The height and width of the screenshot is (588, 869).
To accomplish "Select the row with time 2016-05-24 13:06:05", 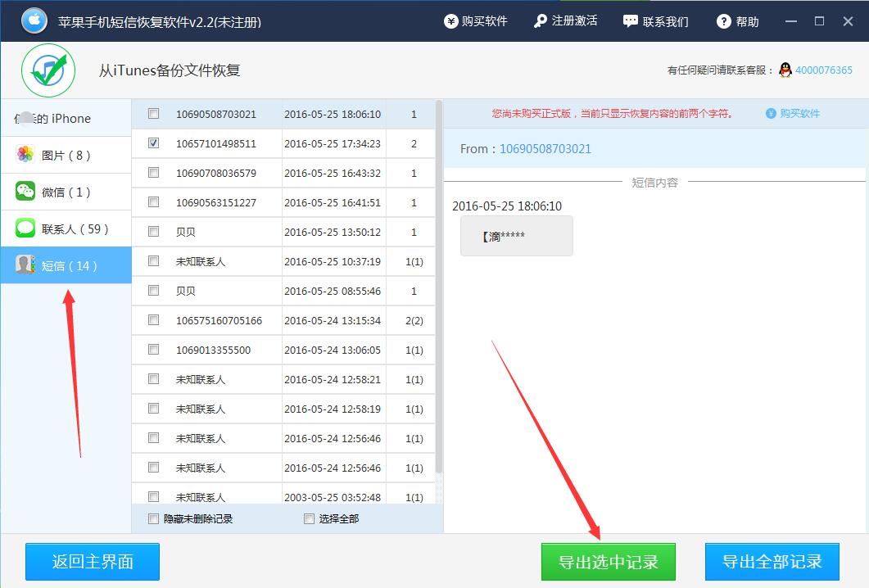I will point(283,350).
